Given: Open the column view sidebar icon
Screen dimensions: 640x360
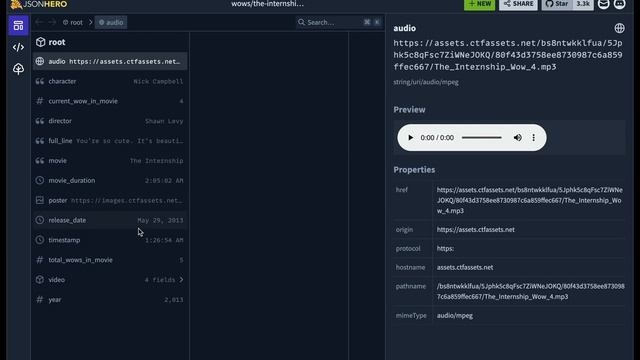Looking at the screenshot, I should 18,26.
